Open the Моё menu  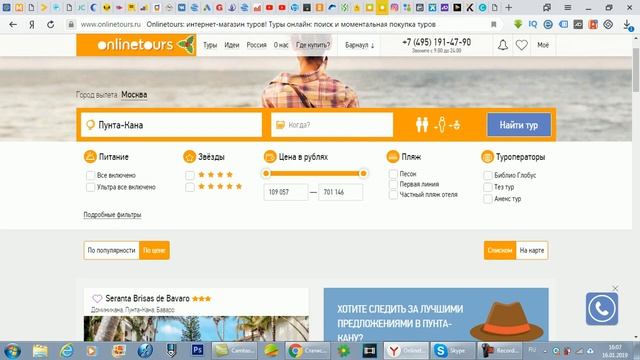point(543,45)
